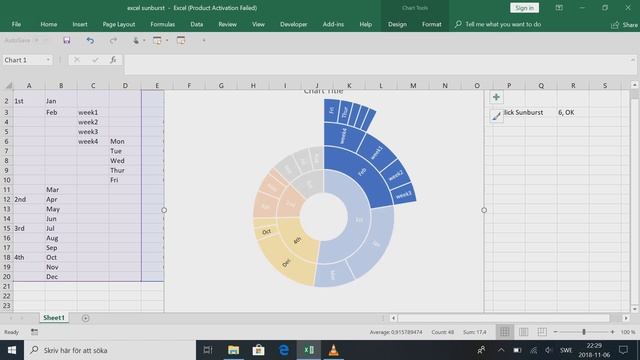Click the horizontal scrollbar right arrow
Screen dimensions: 640x360
(626, 318)
